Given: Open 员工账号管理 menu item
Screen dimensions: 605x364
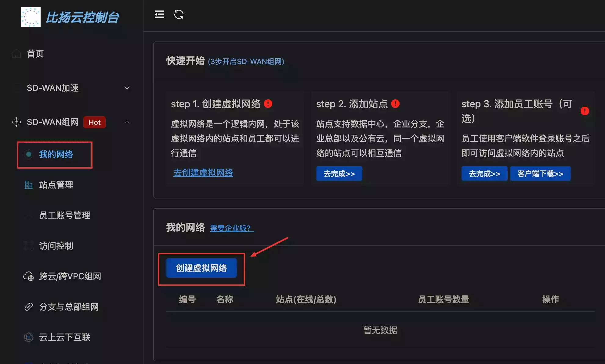Looking at the screenshot, I should [64, 215].
